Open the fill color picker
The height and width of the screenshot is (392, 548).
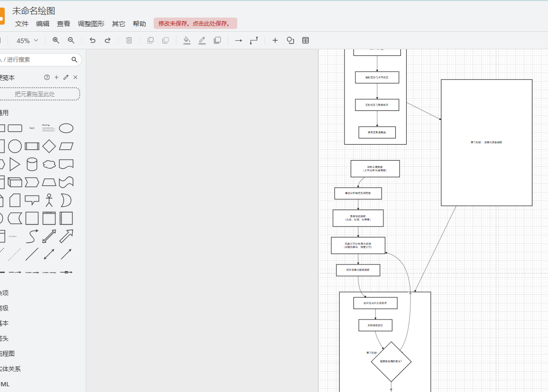pyautogui.click(x=187, y=40)
